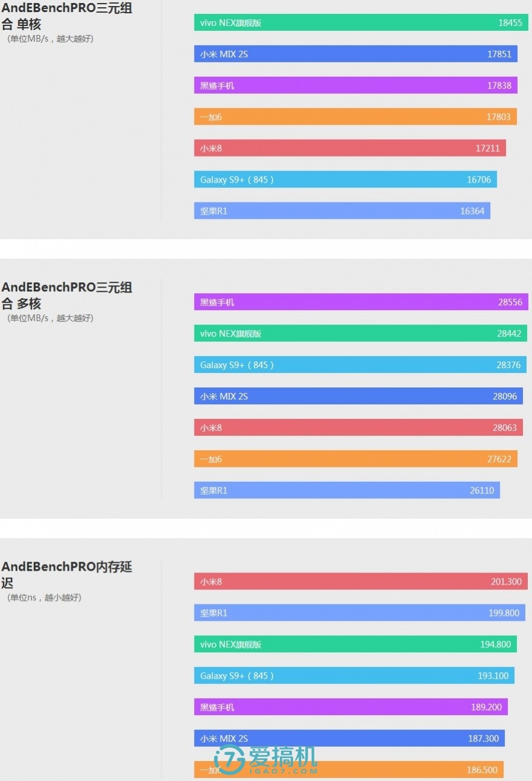Click the AndEBenchPRO三元组合 单核 chart title
Viewport: 532px width, 781px height.
[x=66, y=16]
